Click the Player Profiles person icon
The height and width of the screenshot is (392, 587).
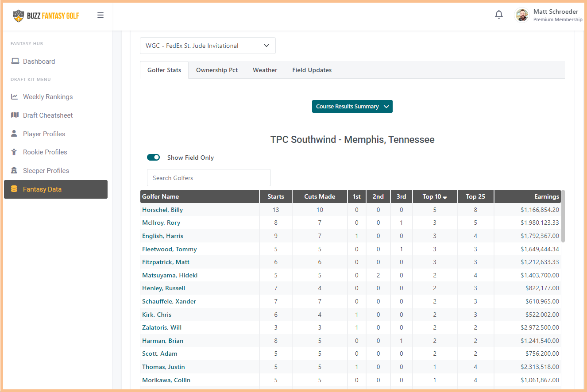[x=14, y=134]
